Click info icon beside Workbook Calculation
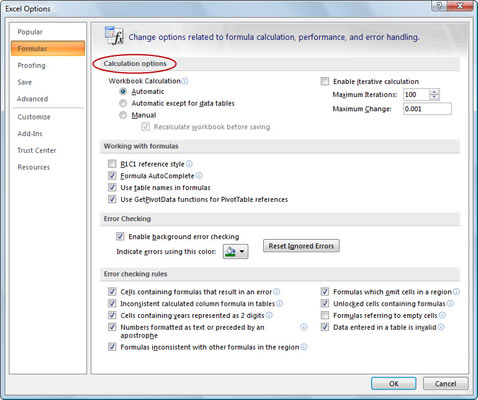Viewport: 478px width, 400px height. pos(185,81)
